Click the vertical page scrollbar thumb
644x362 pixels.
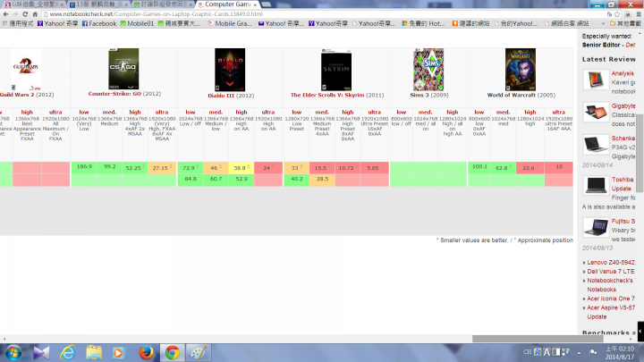640,153
